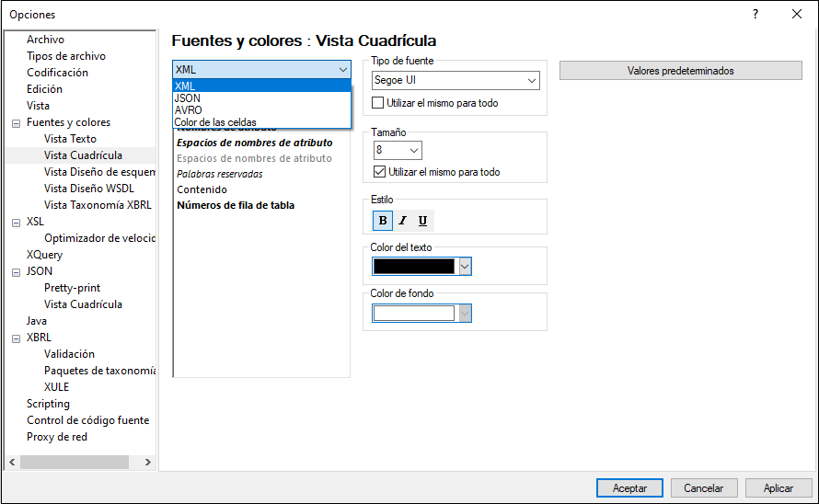Toggle Italic style button
Image resolution: width=819 pixels, height=504 pixels.
click(402, 221)
